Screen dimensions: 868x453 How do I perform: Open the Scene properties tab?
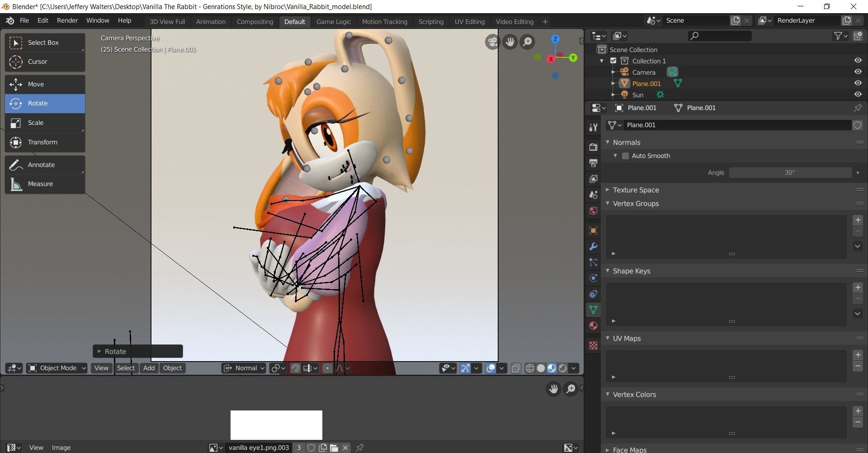coord(593,195)
